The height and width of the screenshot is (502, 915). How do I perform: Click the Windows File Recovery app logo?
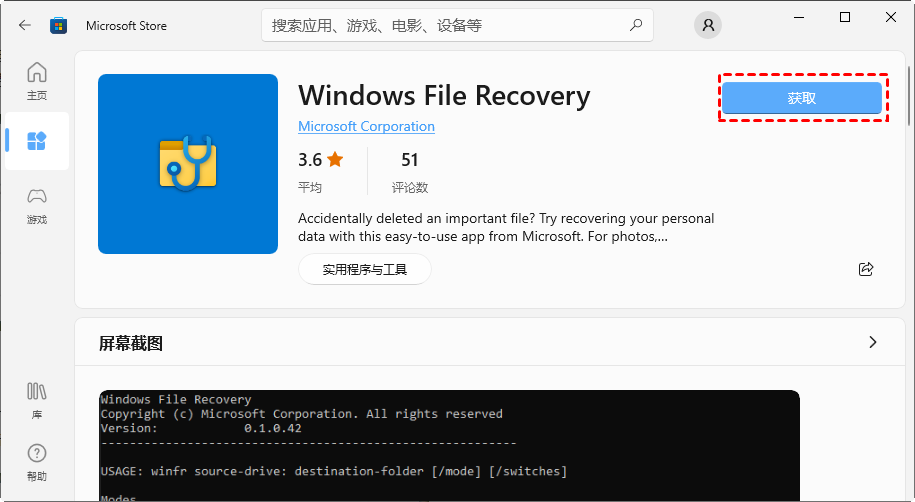tap(188, 164)
